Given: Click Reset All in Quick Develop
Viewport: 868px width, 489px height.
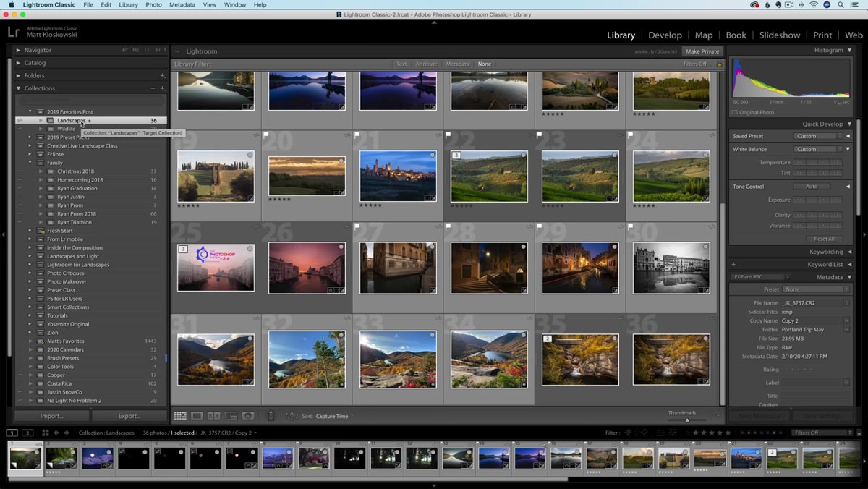Looking at the screenshot, I should pos(824,239).
